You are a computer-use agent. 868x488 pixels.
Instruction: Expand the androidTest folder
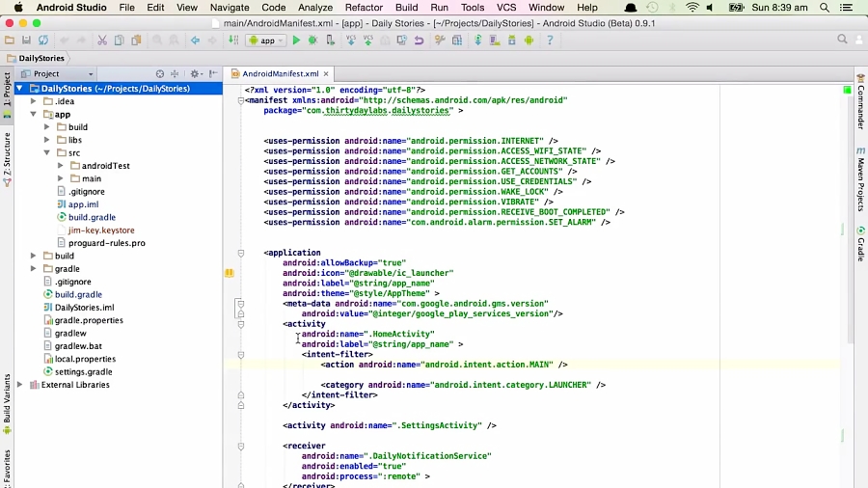pos(61,166)
